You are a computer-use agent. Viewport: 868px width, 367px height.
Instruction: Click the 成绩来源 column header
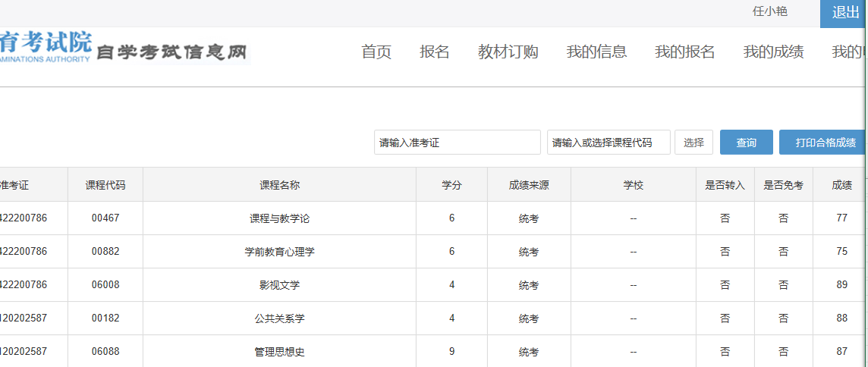(529, 185)
